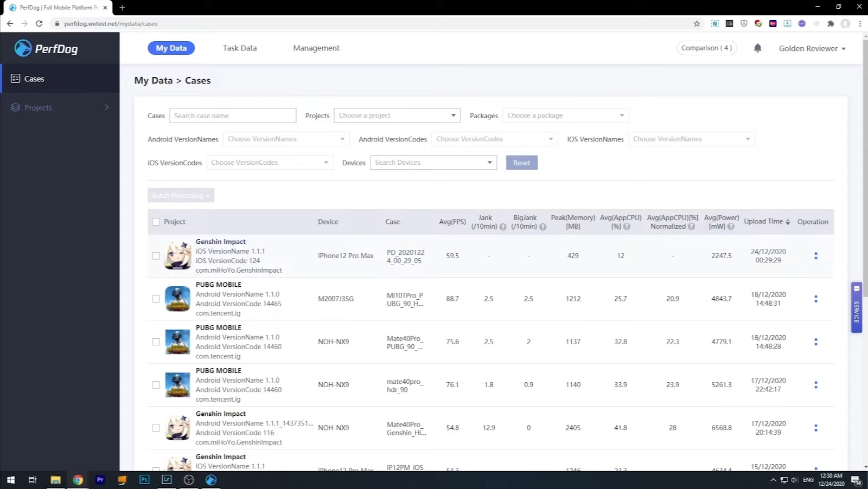868x489 pixels.
Task: Sort by Upload Time arrows
Action: [x=788, y=222]
